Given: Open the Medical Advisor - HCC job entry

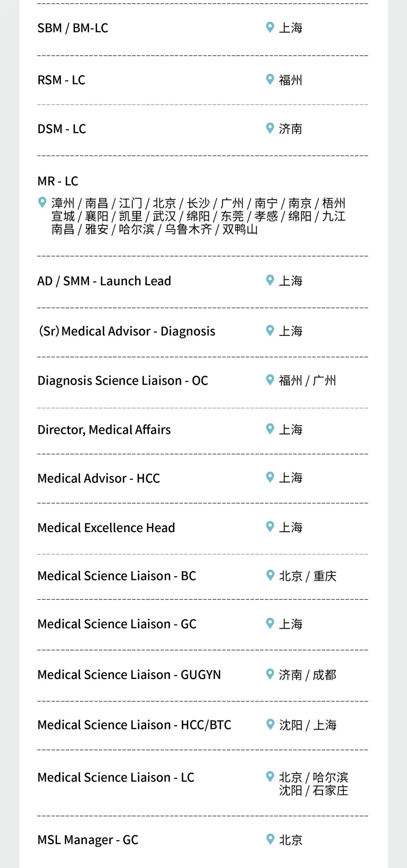Looking at the screenshot, I should pos(99,478).
